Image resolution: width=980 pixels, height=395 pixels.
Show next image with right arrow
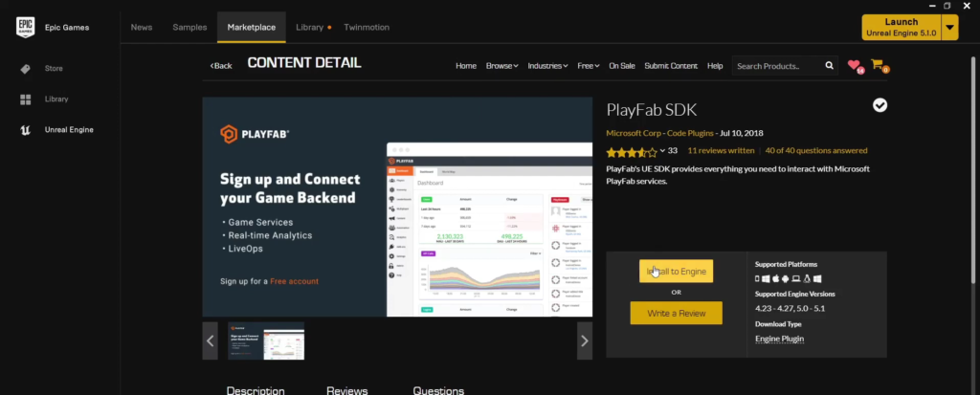(585, 340)
